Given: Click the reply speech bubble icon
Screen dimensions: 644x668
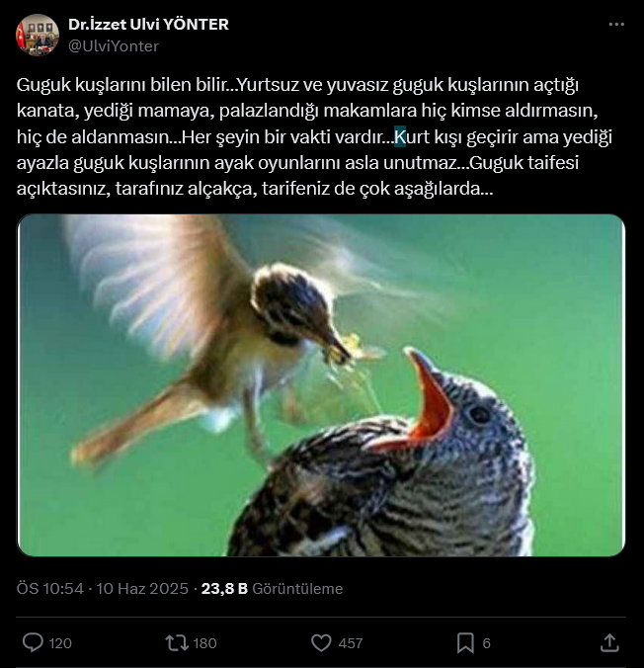Looking at the screenshot, I should pyautogui.click(x=33, y=642).
